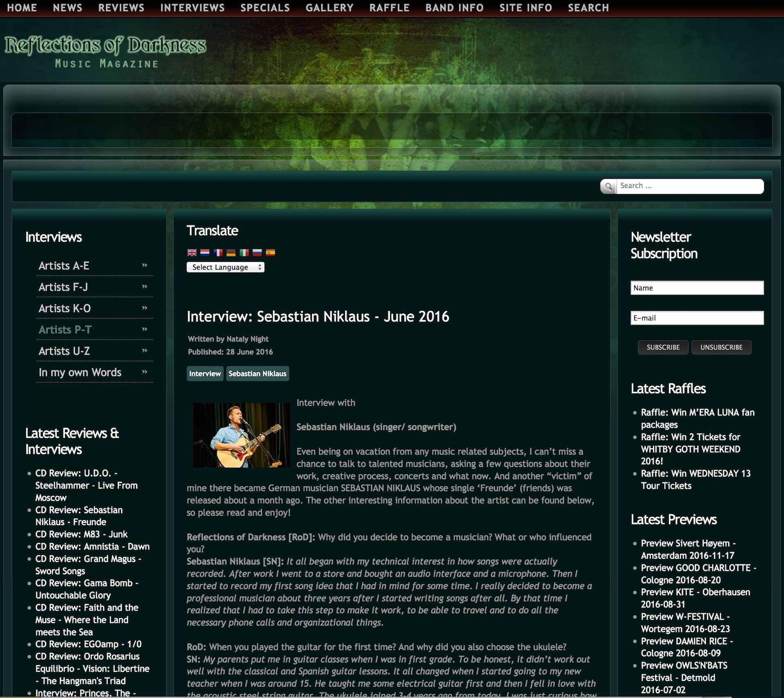Open CD Review: EGOamp - 1/0

88,644
